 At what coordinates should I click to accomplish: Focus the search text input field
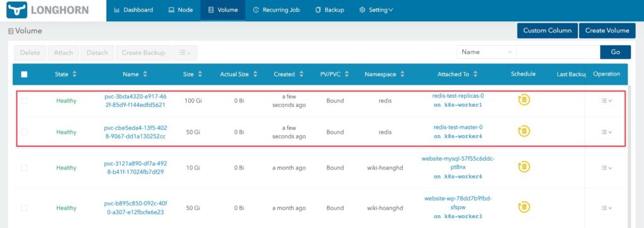[558, 52]
